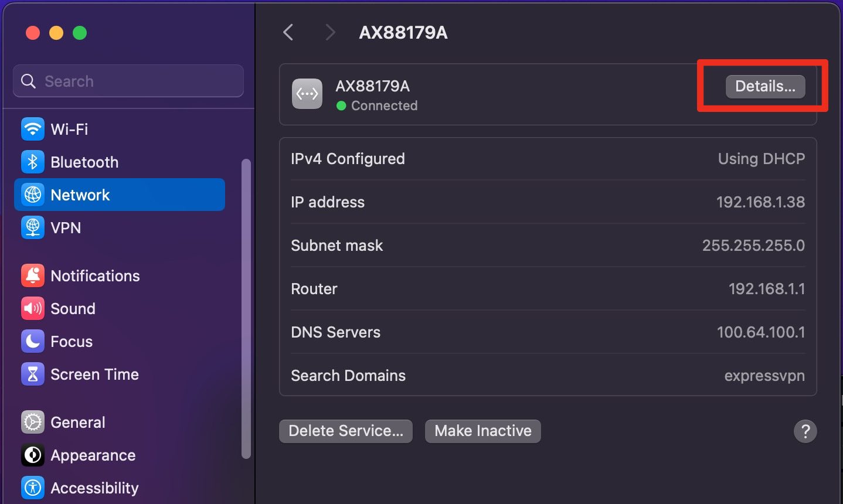Viewport: 843px width, 504px height.
Task: Click the Wi-Fi icon in sidebar
Action: [x=33, y=129]
